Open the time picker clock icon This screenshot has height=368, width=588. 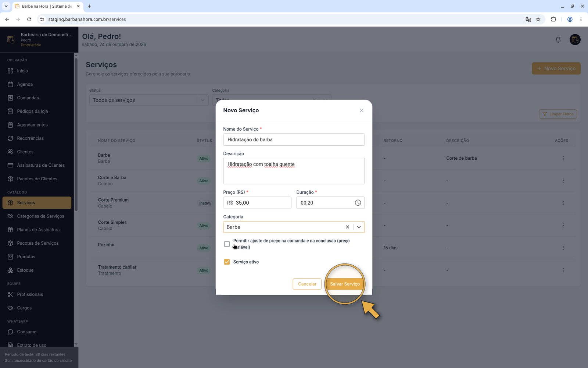click(x=358, y=203)
